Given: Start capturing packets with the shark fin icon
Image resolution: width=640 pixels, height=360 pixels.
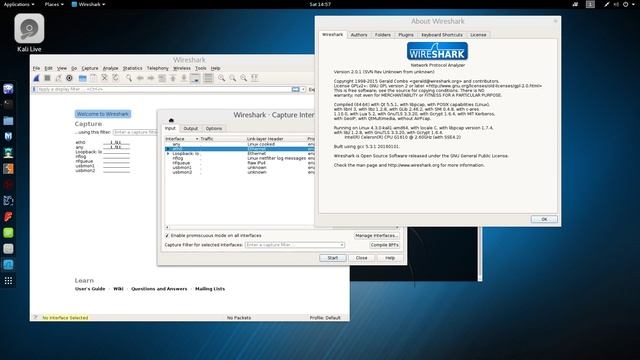Looking at the screenshot, I should point(36,78).
